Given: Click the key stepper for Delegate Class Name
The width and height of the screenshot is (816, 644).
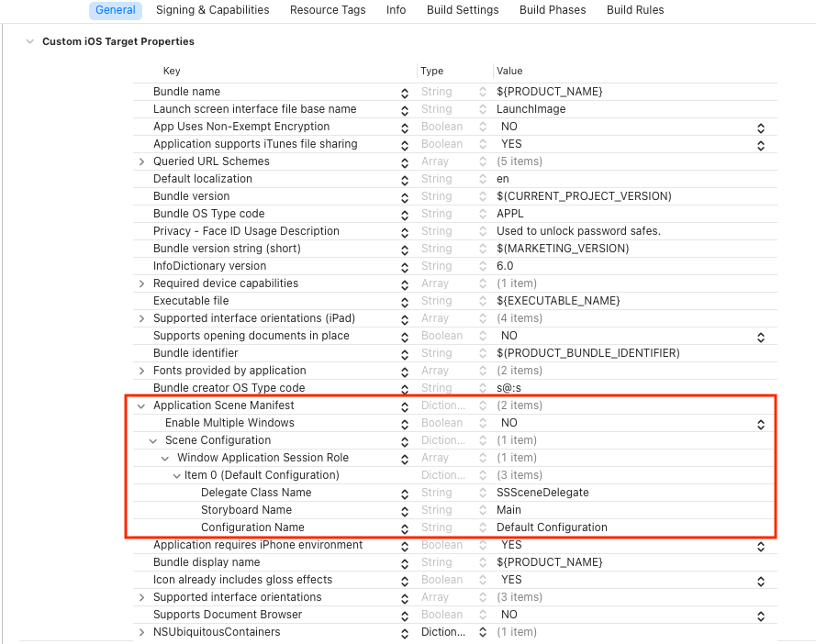Looking at the screenshot, I should point(405,494).
